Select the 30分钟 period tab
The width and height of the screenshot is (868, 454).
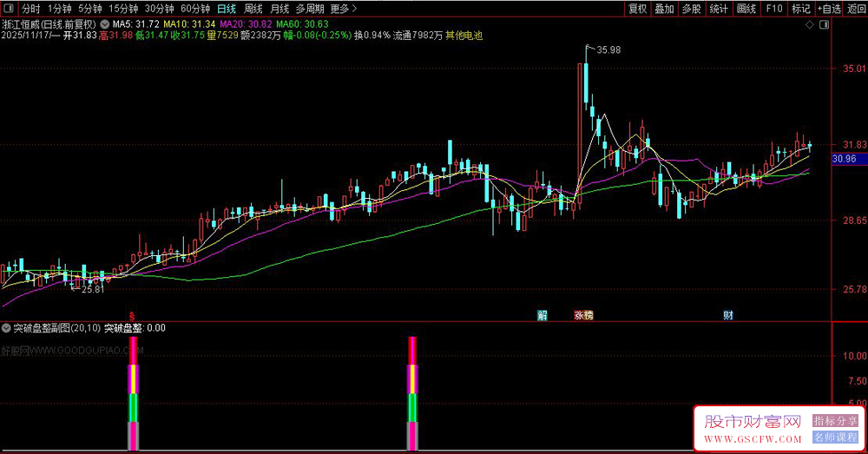pyautogui.click(x=160, y=9)
